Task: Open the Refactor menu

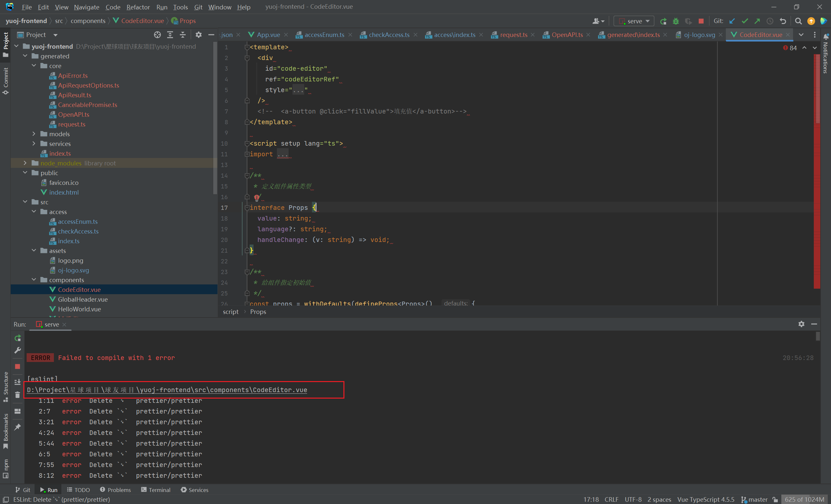Action: [x=138, y=7]
